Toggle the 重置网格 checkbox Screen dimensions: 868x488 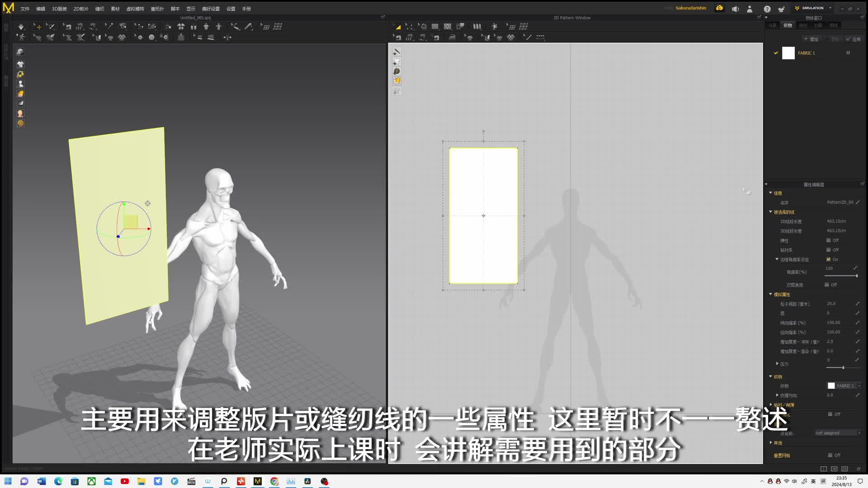click(x=830, y=455)
